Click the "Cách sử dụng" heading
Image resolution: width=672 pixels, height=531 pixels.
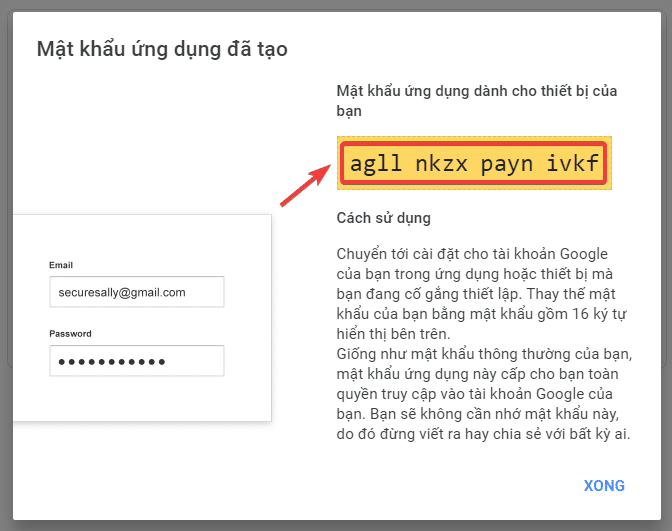coord(384,218)
